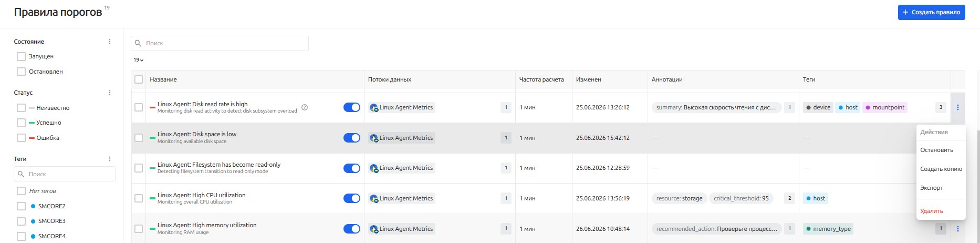Screen dimensions: 980x243
Task: Expand data streams count in Disk read rate row
Action: coord(506,107)
